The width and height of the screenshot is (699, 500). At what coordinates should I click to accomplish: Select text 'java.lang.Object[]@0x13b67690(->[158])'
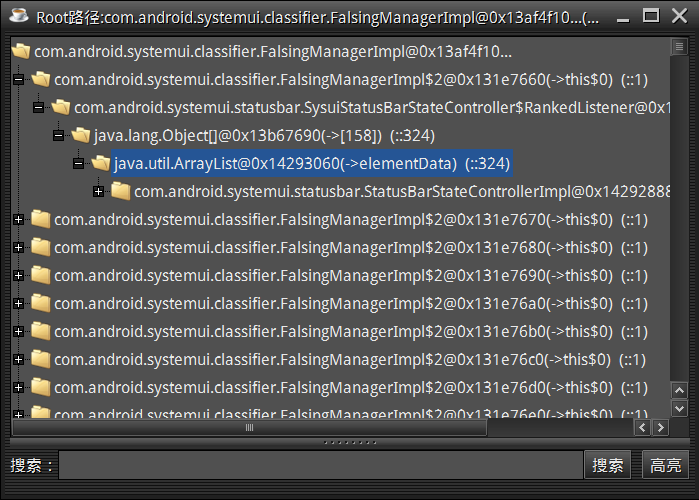[238, 135]
